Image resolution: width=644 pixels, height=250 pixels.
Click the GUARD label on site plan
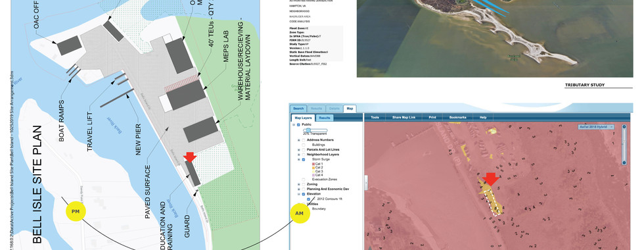tap(187, 226)
